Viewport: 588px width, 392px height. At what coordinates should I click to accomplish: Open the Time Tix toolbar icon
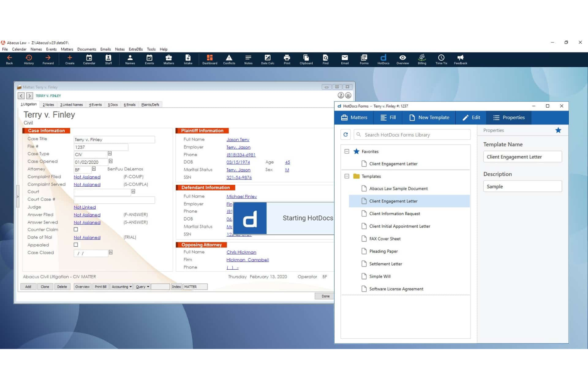click(x=441, y=60)
